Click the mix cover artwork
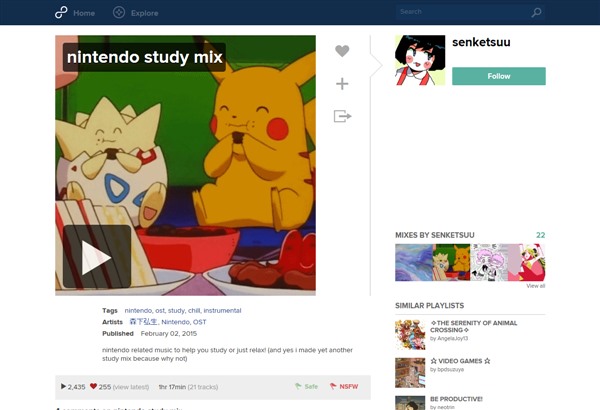 185,165
